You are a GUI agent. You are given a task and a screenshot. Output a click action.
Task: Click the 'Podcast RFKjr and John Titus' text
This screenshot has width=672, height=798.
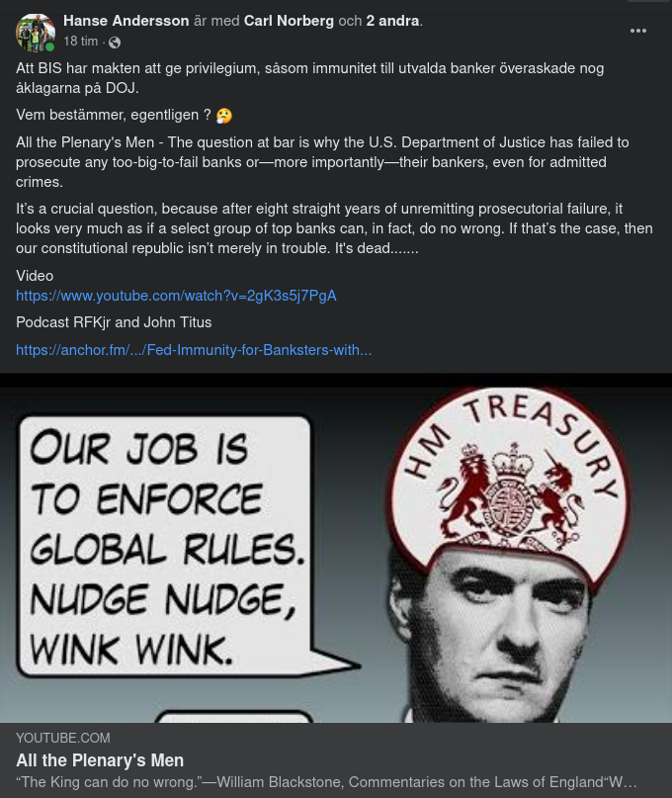point(114,322)
